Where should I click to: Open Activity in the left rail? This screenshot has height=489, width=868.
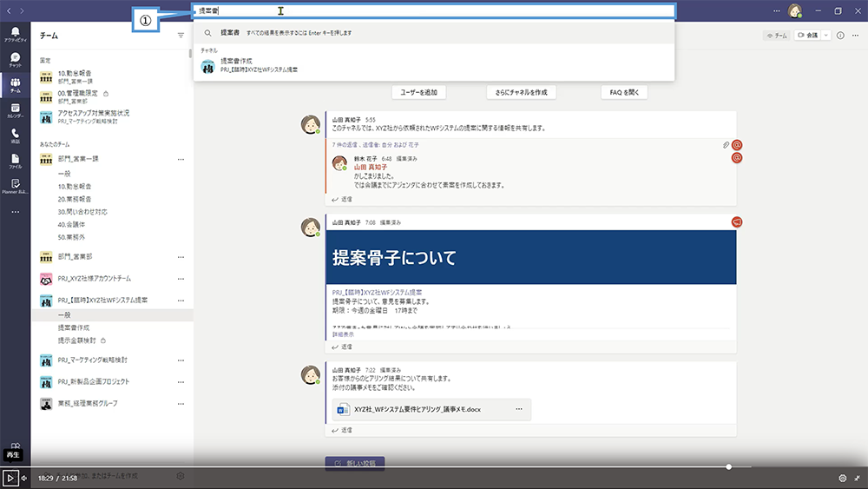[x=15, y=35]
